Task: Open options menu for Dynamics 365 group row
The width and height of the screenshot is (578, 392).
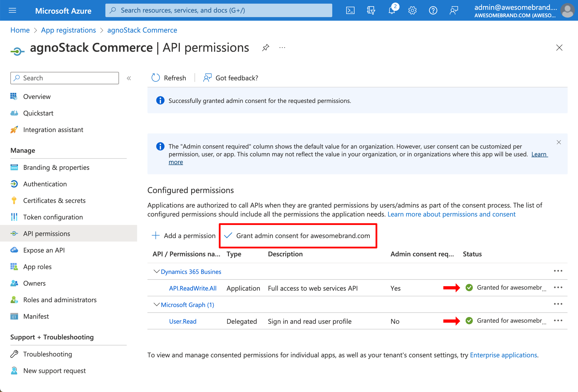Action: [558, 271]
